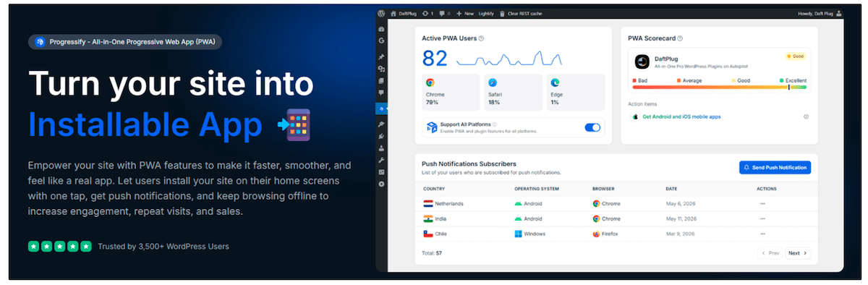Click the date May 6, 2026
868x285 pixels.
pyautogui.click(x=680, y=203)
